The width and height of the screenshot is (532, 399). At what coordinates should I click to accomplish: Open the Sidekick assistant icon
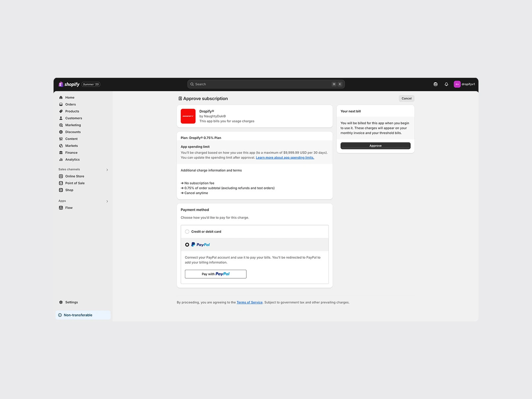[436, 84]
